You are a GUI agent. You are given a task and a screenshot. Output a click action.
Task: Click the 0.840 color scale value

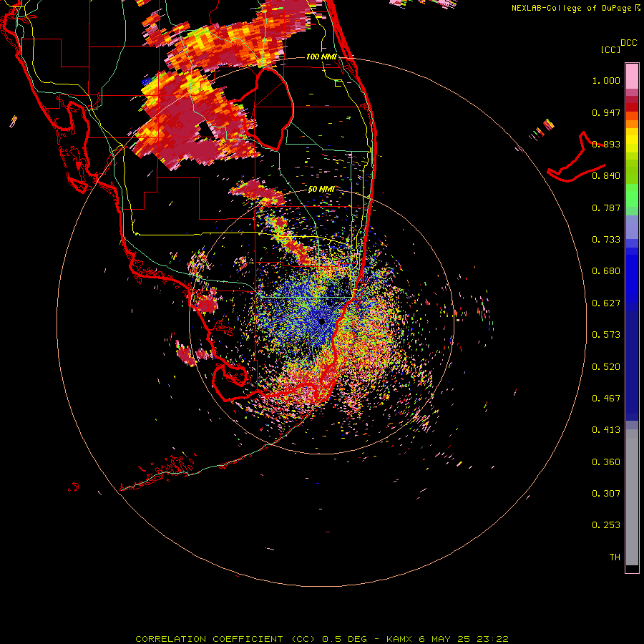pos(606,176)
